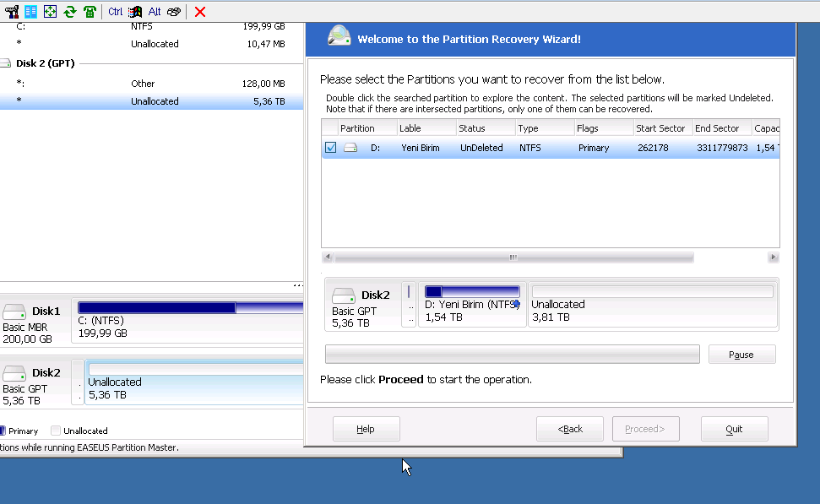
Task: Send the Windows key via flag icon
Action: point(134,11)
